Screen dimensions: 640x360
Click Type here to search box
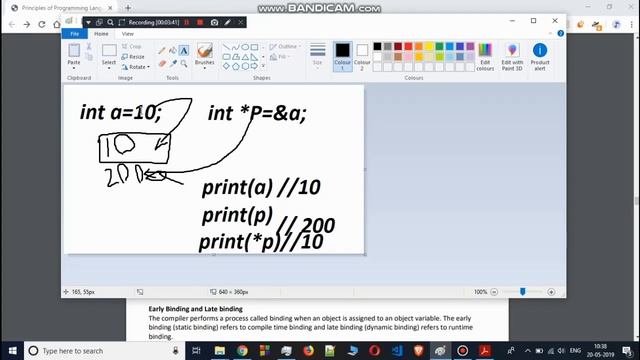(x=104, y=351)
